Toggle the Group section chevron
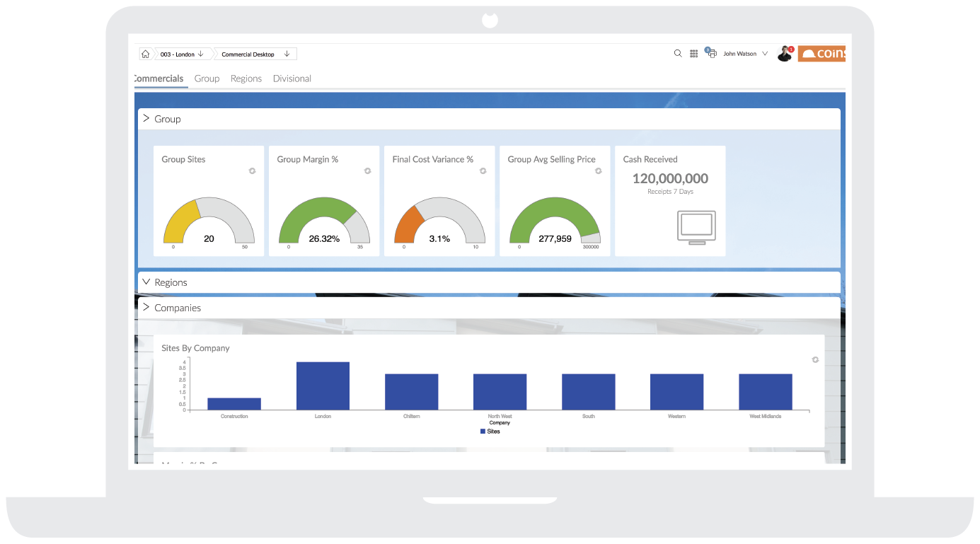Image resolution: width=980 pixels, height=544 pixels. click(x=146, y=119)
